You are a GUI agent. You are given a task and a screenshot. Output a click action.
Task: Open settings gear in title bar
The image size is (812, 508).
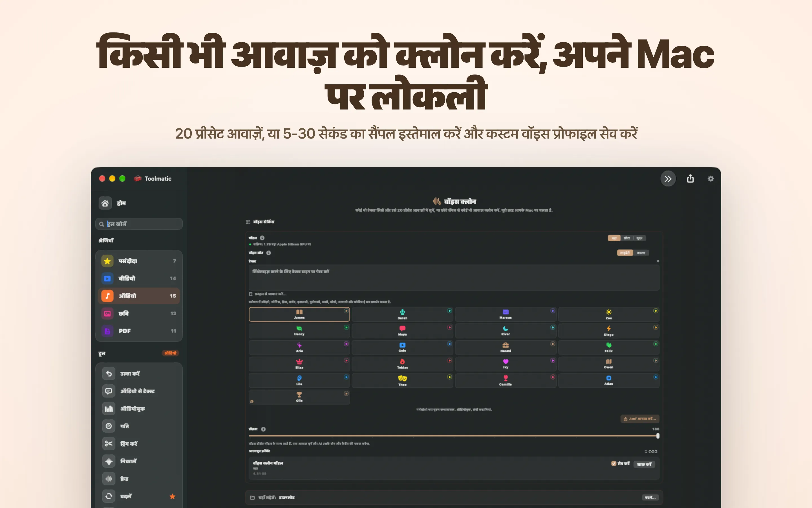pos(710,179)
